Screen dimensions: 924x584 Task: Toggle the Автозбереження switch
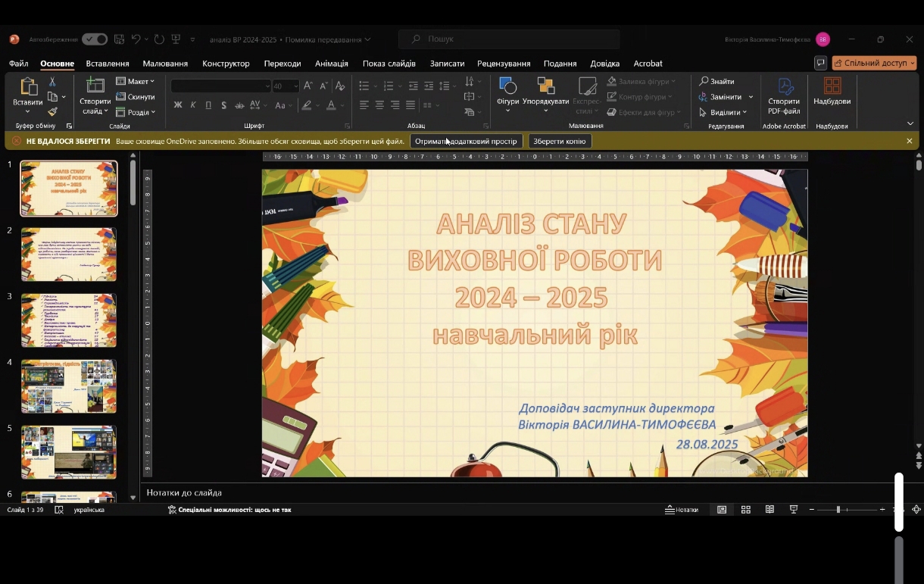coord(95,39)
